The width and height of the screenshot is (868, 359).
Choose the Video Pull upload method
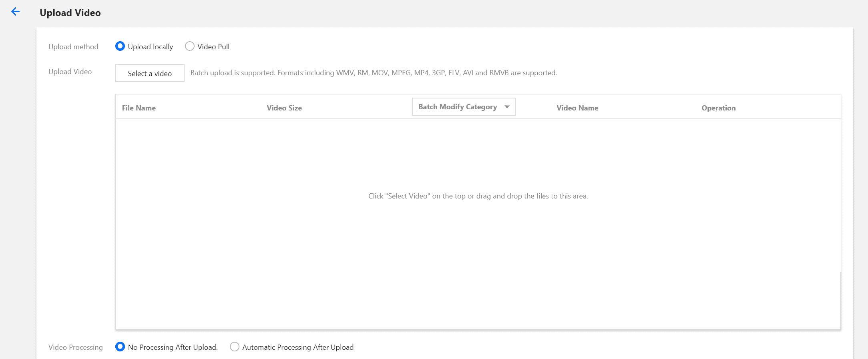pyautogui.click(x=190, y=46)
